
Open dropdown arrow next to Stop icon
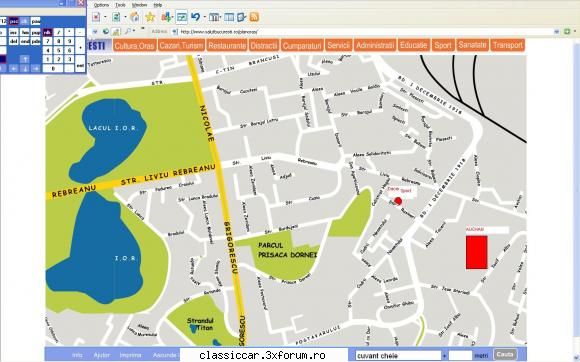click(x=105, y=17)
